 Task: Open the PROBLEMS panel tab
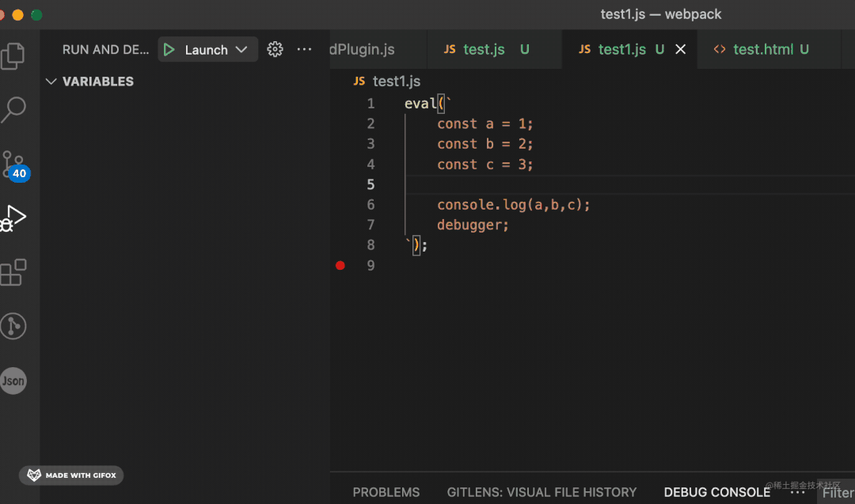pyautogui.click(x=386, y=492)
